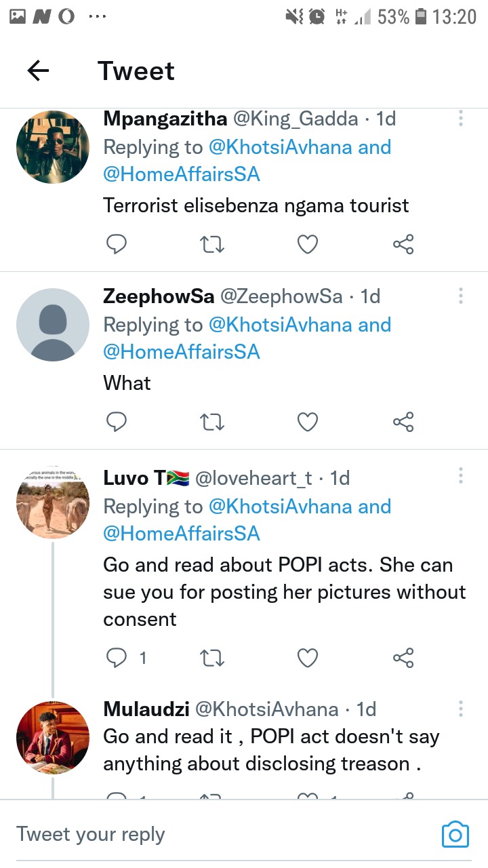Open more options on Mpangazitha's tweet
The image size is (488, 868).
(461, 119)
